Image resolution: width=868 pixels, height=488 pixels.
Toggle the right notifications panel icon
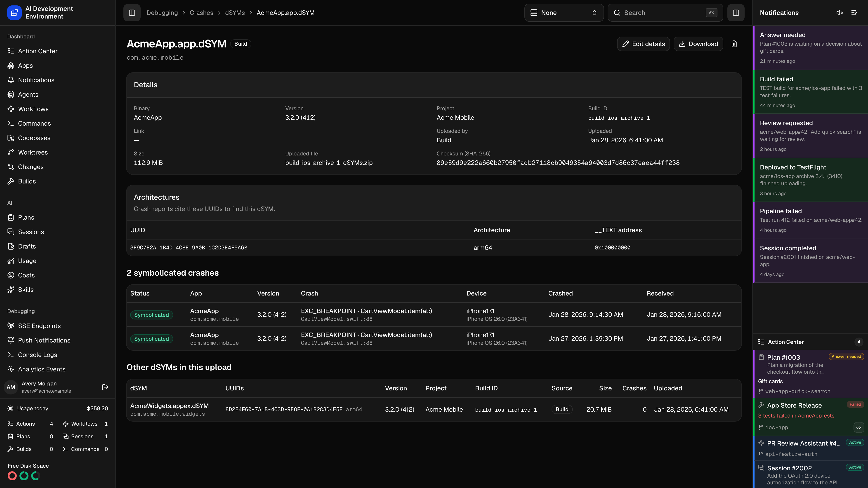[x=736, y=13]
